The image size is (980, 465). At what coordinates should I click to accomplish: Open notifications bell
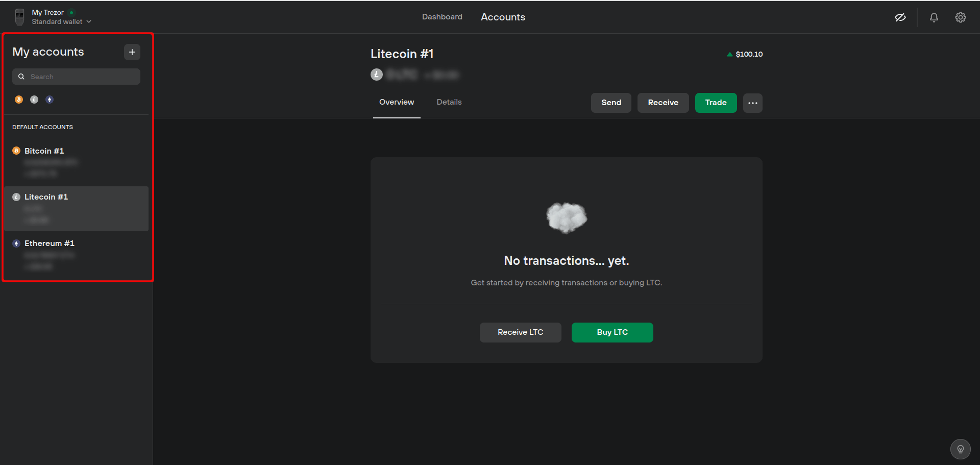pos(934,17)
